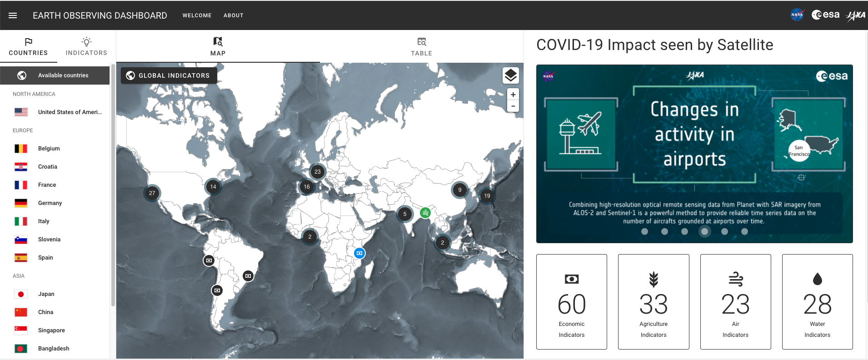Image resolution: width=868 pixels, height=360 pixels.
Task: Click the Slovenia flag icon
Action: (21, 240)
